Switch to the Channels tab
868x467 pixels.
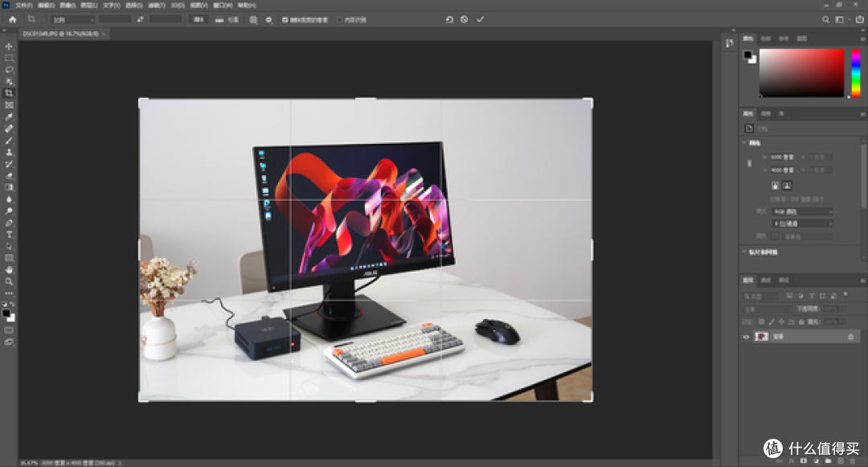(x=766, y=280)
